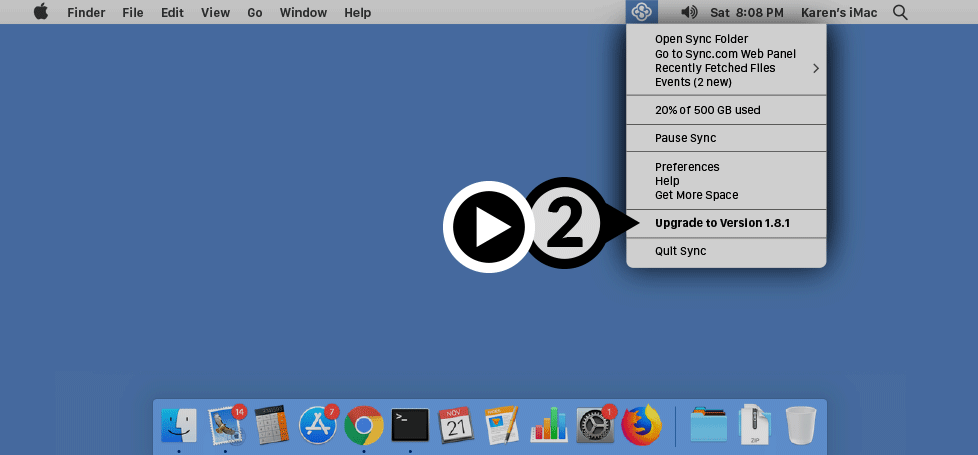
Task: Open Spotlight search magnifier icon
Action: pyautogui.click(x=900, y=12)
